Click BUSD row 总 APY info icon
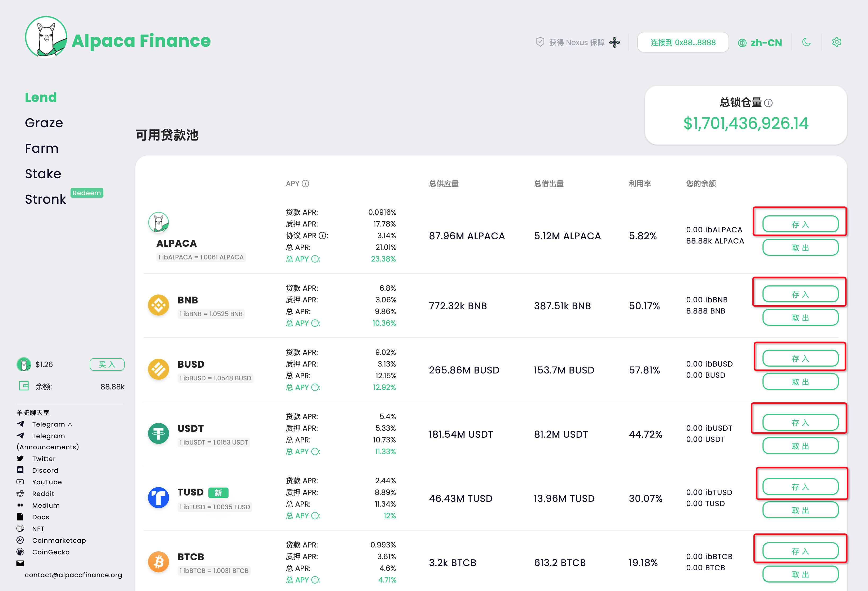 click(315, 387)
